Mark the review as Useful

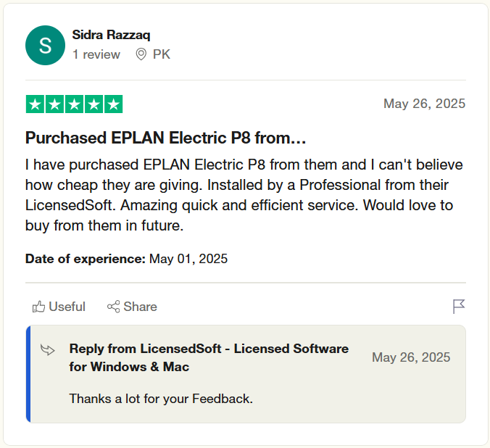(59, 307)
